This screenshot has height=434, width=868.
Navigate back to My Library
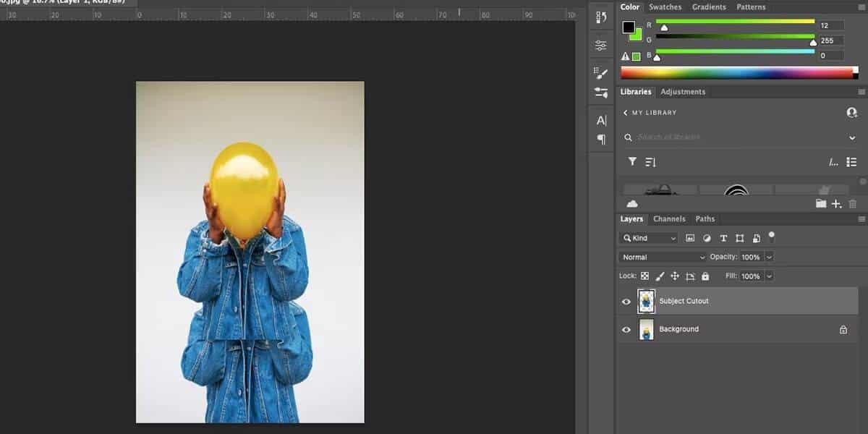(626, 113)
